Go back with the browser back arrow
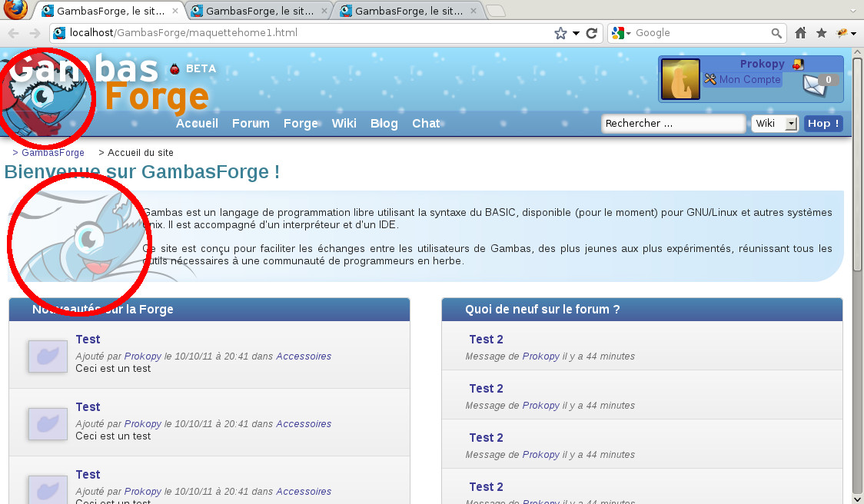This screenshot has width=864, height=504. (13, 33)
